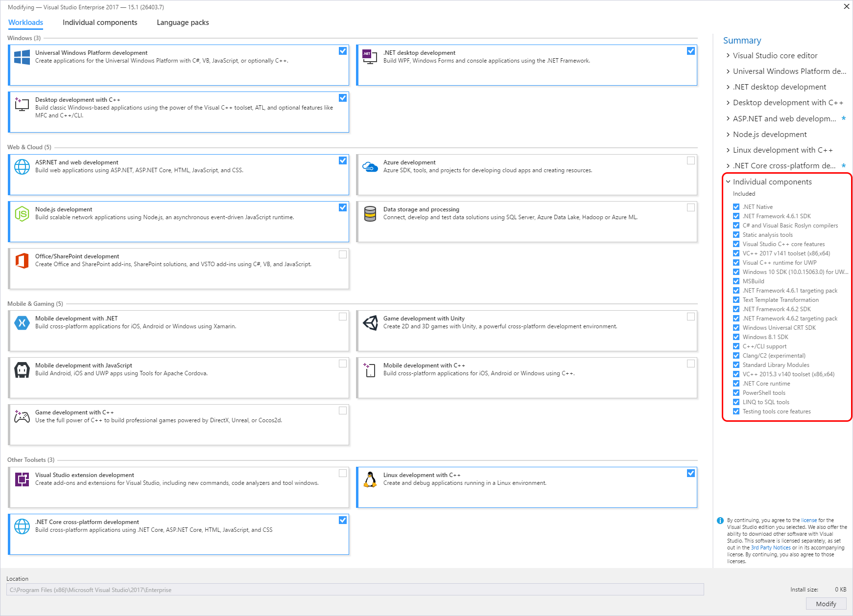Click the install Location path field

click(355, 590)
